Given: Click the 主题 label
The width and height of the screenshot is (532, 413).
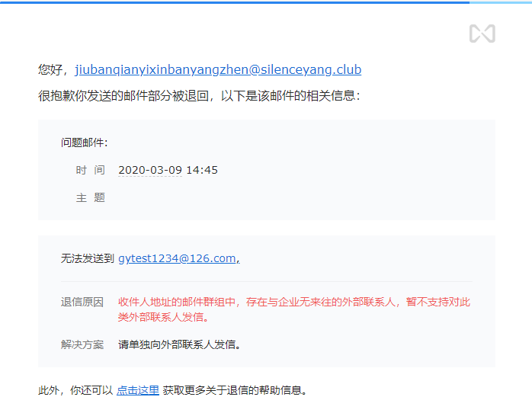Looking at the screenshot, I should pos(90,197).
